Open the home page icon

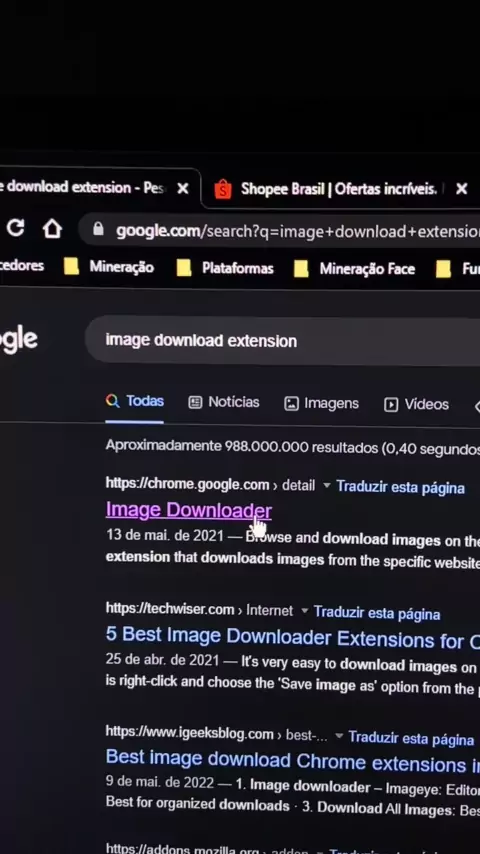tap(52, 229)
